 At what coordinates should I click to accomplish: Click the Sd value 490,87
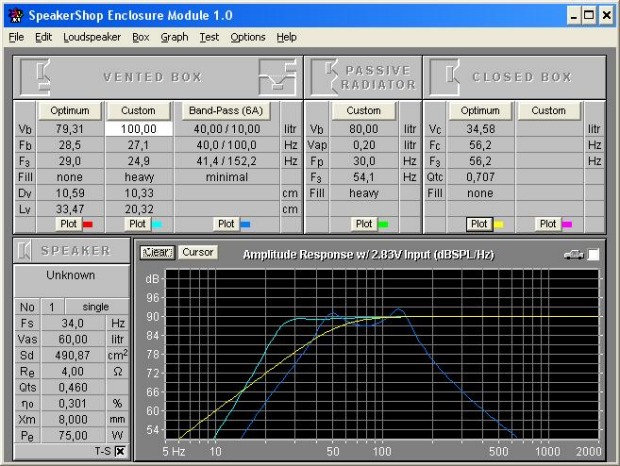pyautogui.click(x=73, y=355)
